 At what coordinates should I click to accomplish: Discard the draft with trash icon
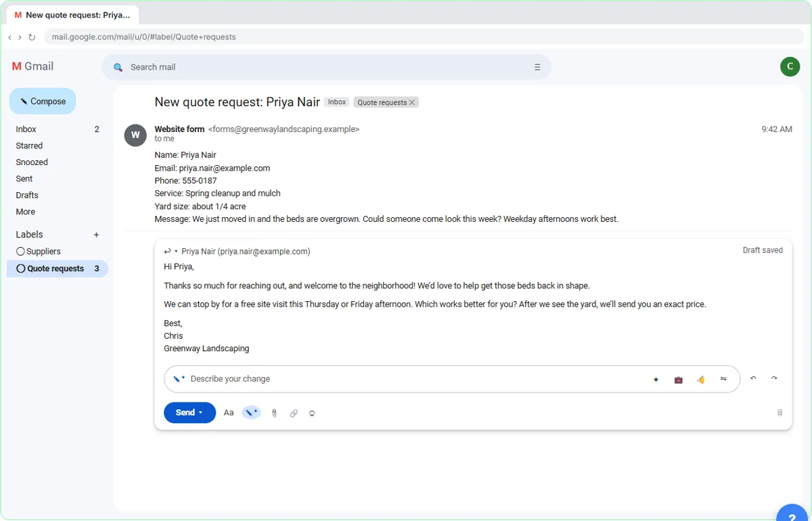coord(780,413)
